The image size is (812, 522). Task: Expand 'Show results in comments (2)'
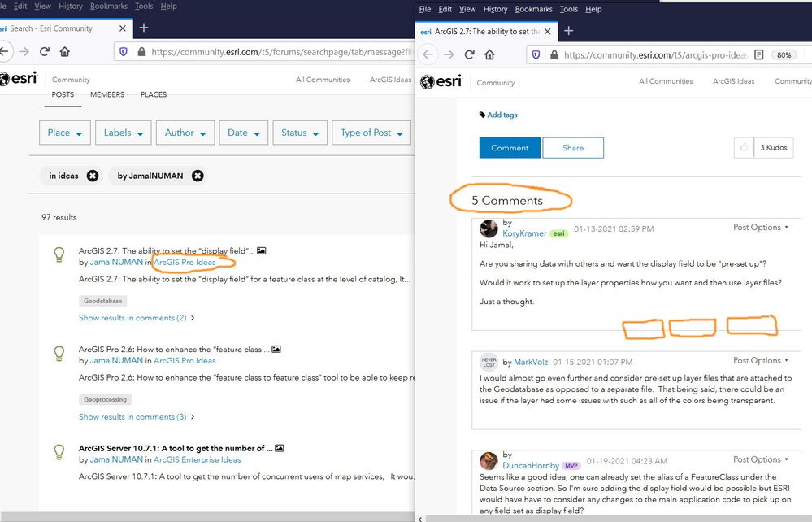tap(137, 318)
